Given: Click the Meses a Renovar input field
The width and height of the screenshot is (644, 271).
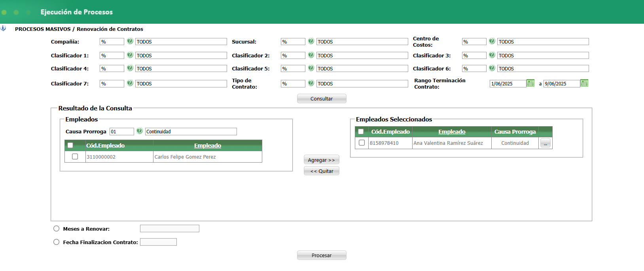Looking at the screenshot, I should click(x=170, y=228).
